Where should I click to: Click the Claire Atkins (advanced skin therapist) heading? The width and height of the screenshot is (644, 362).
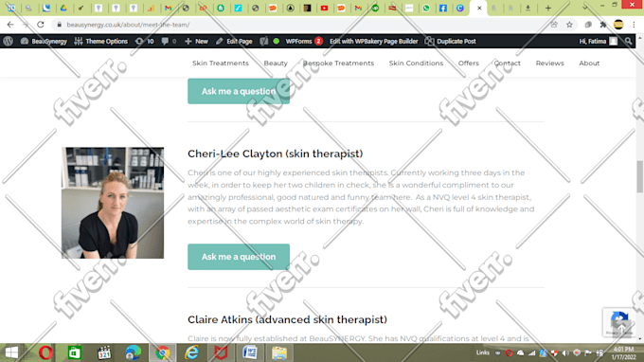287,319
